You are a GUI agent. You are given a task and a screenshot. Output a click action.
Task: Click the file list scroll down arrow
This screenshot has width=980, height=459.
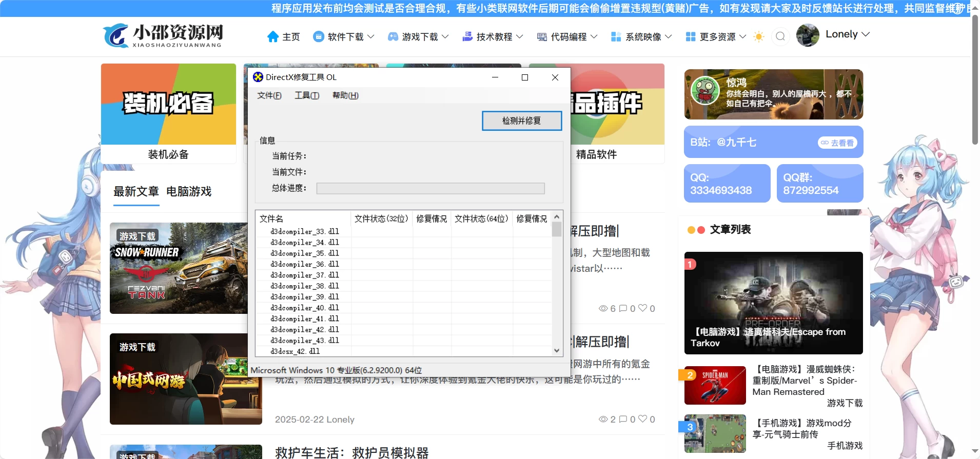(557, 351)
